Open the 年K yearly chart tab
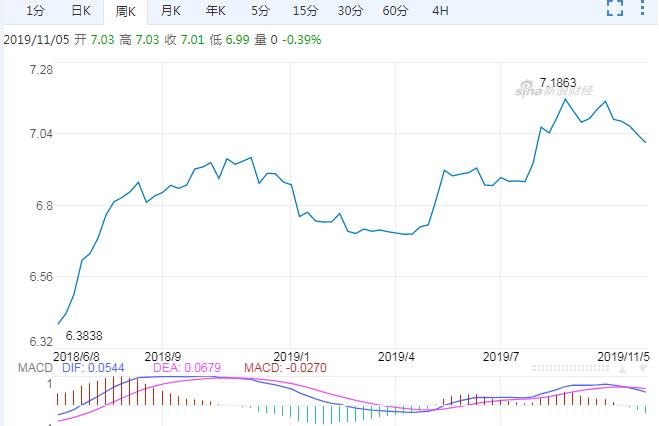 (215, 11)
